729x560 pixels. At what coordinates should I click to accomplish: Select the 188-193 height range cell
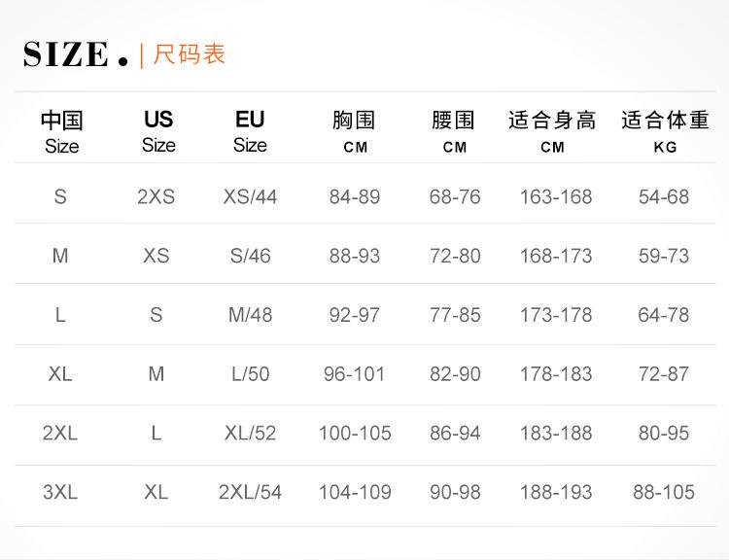(556, 492)
